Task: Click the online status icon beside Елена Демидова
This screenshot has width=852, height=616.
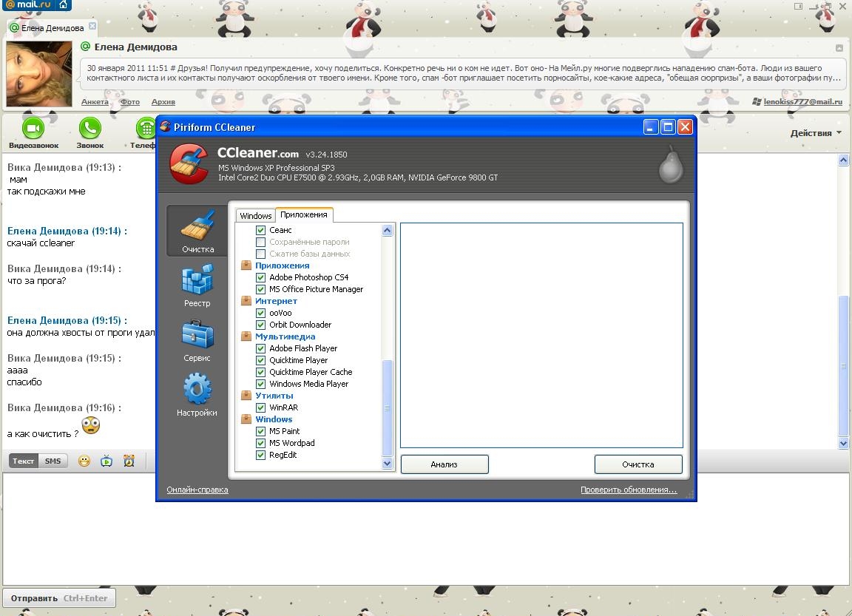Action: point(85,47)
